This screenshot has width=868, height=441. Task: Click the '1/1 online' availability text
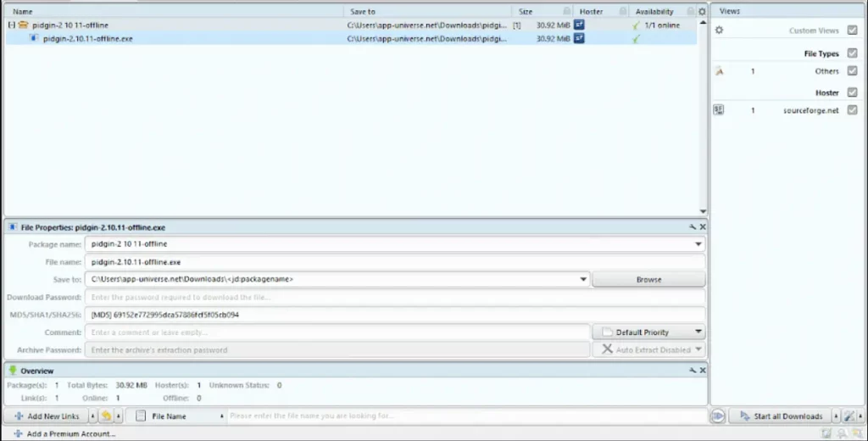[662, 25]
